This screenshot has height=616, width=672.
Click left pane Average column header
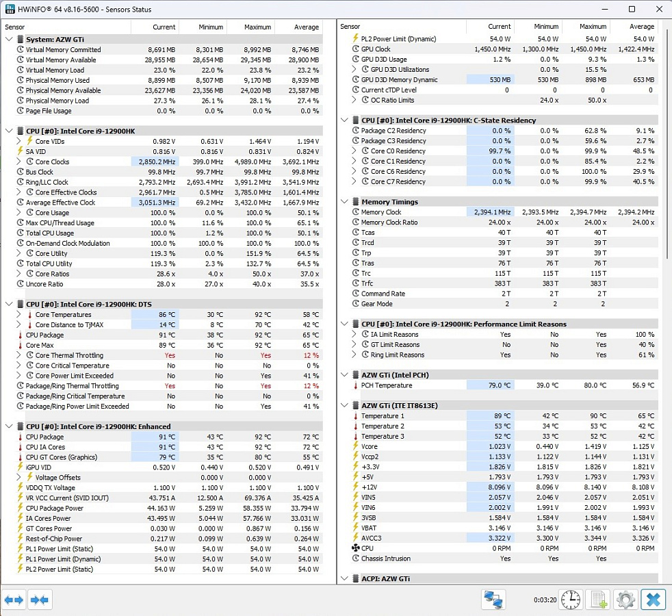299,27
